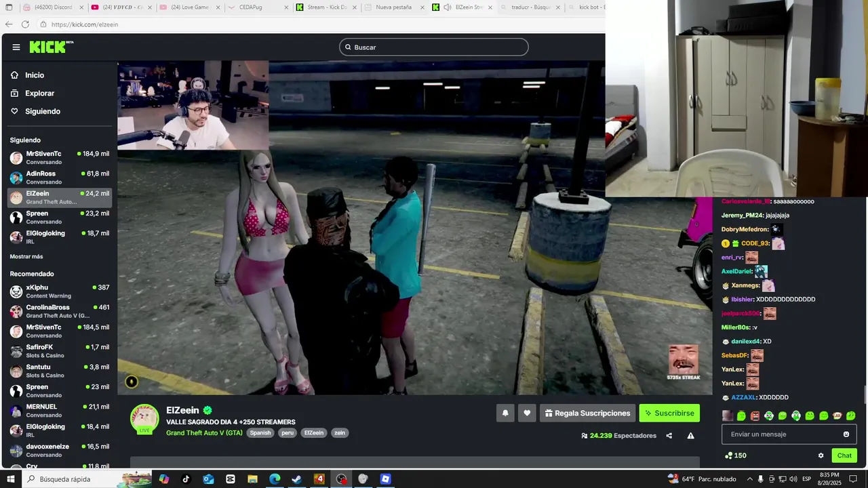Click the 5735x streak emote overlay

tap(683, 363)
